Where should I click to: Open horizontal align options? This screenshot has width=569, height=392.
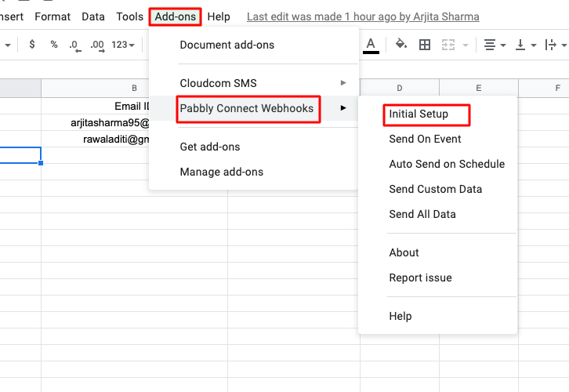pos(495,45)
